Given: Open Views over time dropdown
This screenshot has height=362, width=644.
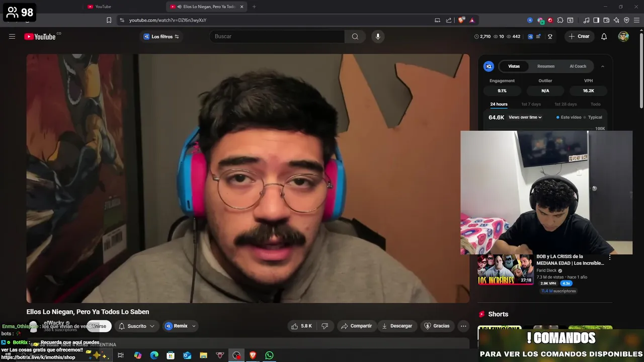Looking at the screenshot, I should pyautogui.click(x=525, y=117).
